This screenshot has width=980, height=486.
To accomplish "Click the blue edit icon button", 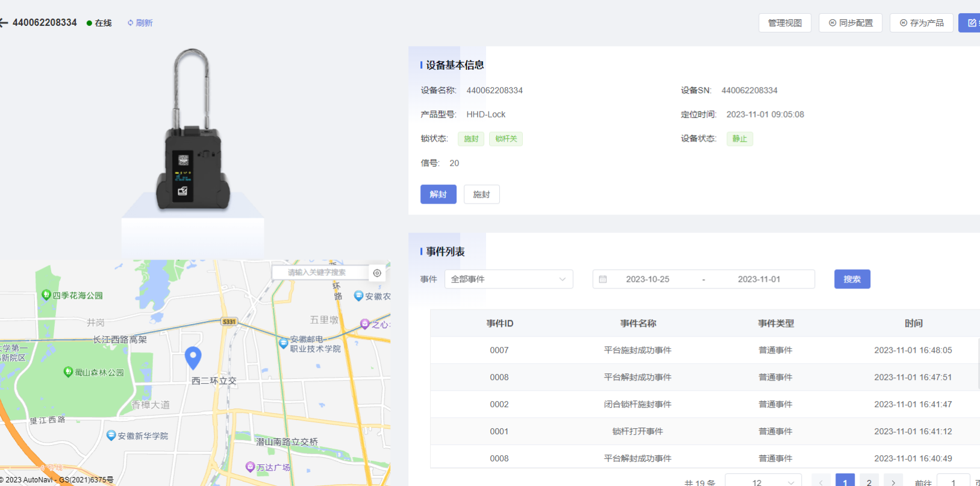I will click(971, 23).
